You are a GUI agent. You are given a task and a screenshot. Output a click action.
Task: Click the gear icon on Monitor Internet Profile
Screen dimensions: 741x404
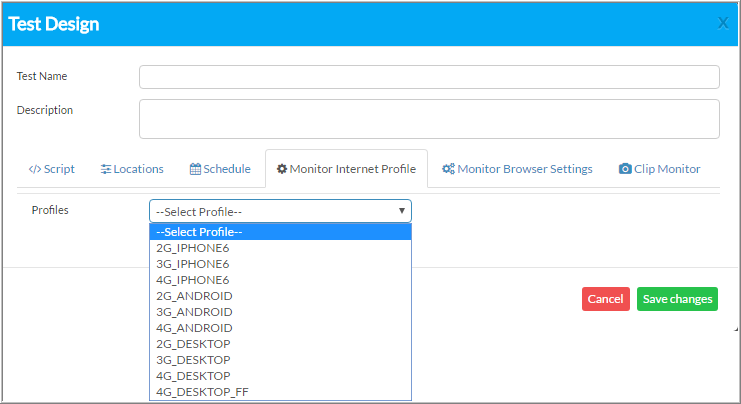coord(282,169)
